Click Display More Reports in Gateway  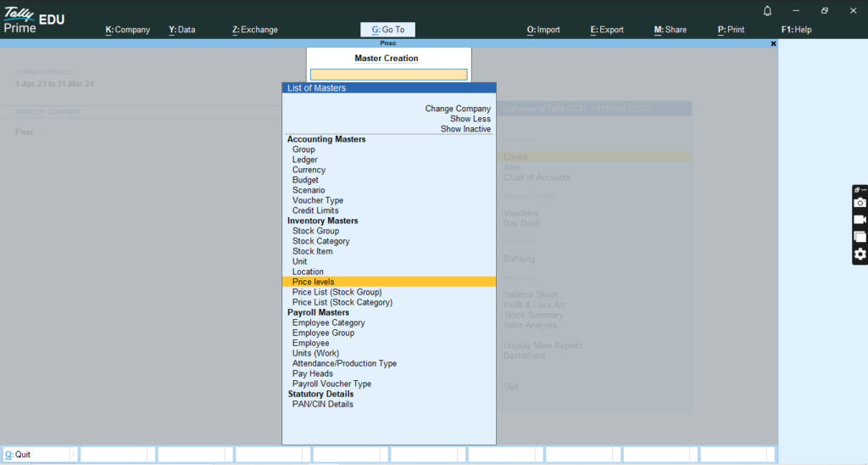pyautogui.click(x=543, y=346)
